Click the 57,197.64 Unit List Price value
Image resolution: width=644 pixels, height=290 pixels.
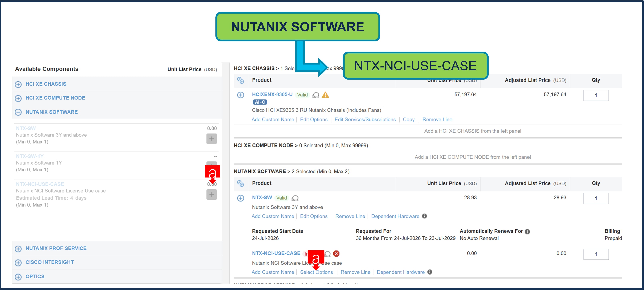pyautogui.click(x=465, y=94)
